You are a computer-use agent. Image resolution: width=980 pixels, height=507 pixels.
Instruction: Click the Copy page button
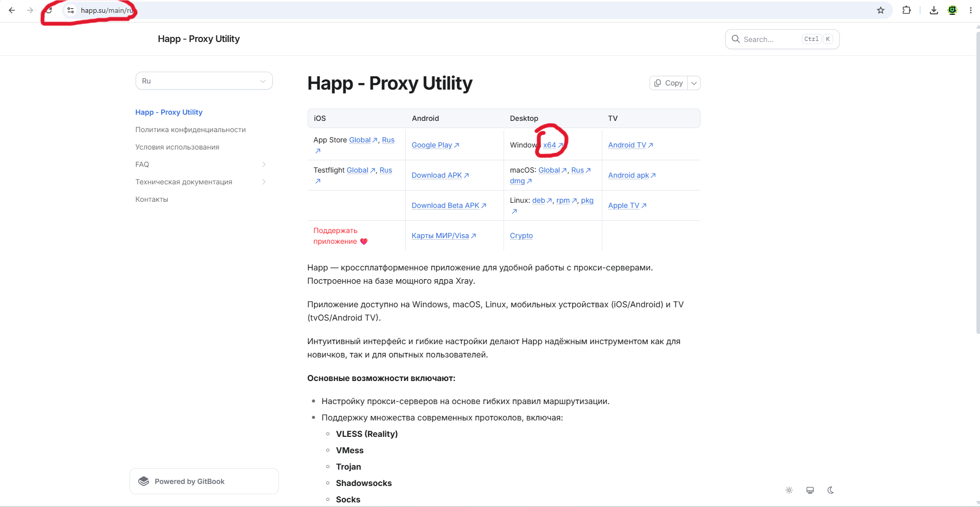point(668,83)
